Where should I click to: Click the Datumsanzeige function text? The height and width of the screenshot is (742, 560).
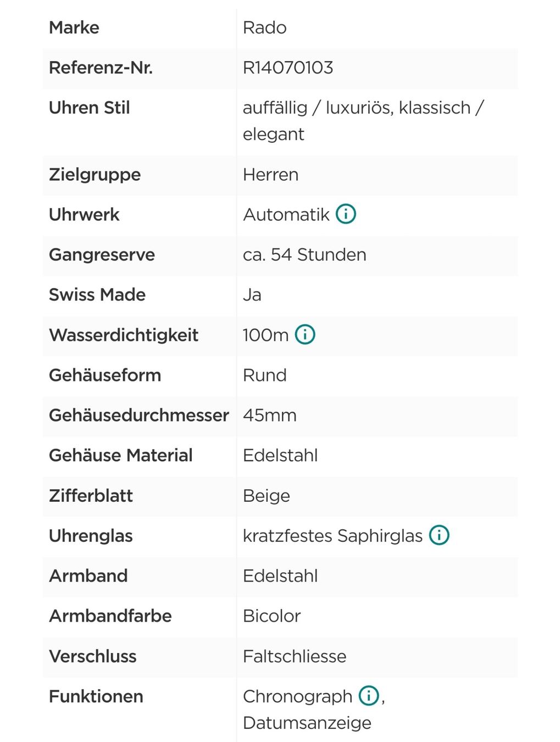(x=307, y=722)
